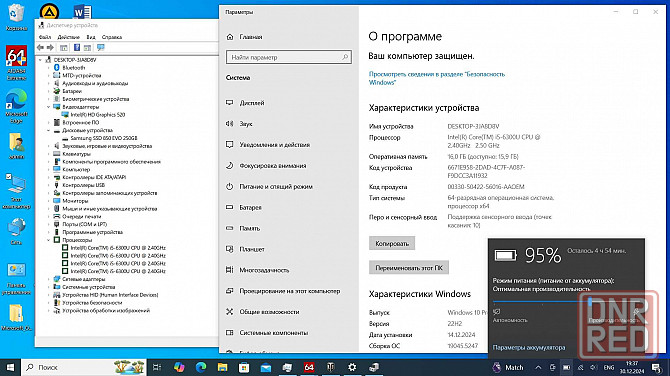Open Файл menu in Device Manager
The image size is (670, 376).
pyautogui.click(x=45, y=37)
